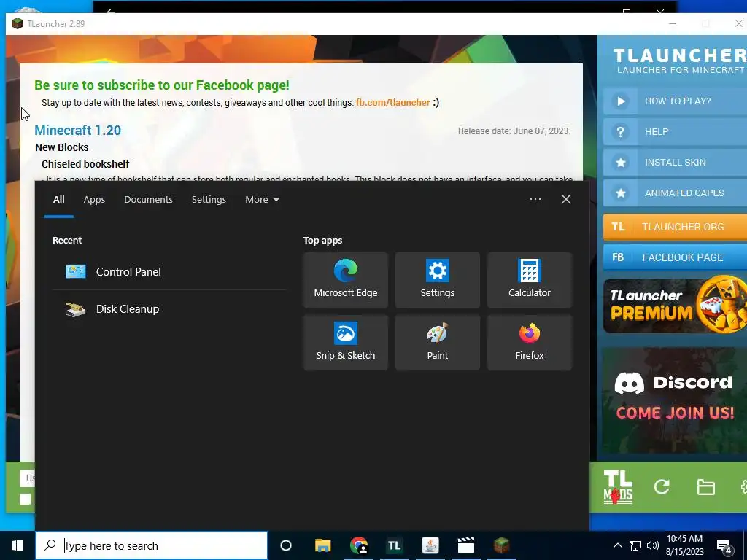
Task: Click the Install Skin star icon
Action: point(620,163)
